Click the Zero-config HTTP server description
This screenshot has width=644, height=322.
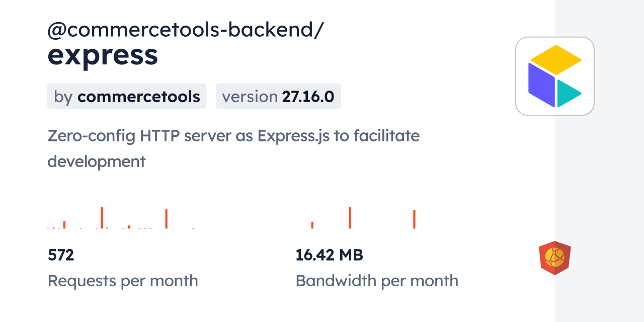pos(233,148)
